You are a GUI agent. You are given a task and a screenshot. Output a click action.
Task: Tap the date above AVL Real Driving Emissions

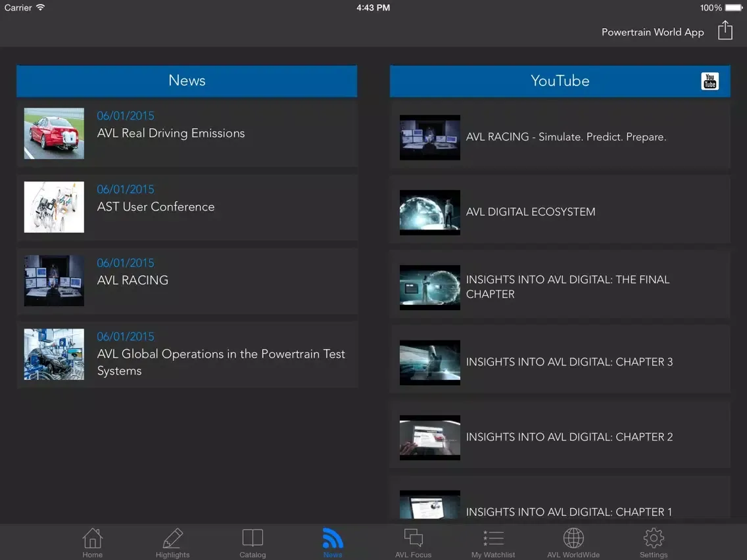(x=126, y=116)
